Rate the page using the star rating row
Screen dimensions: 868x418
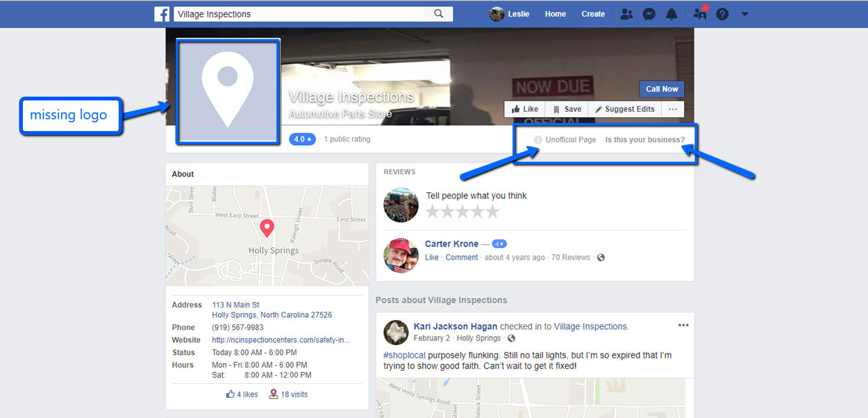coord(462,212)
